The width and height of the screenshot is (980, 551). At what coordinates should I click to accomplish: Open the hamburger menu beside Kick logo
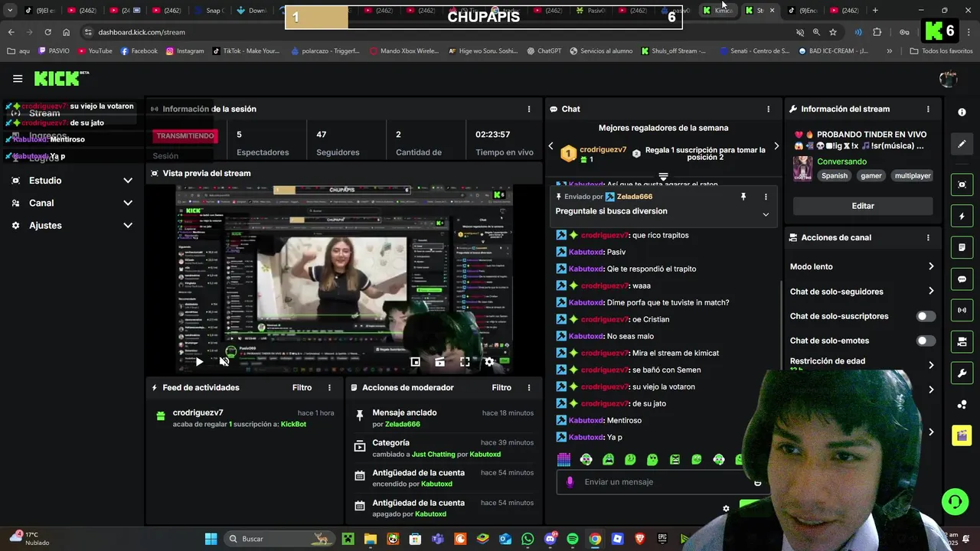point(18,79)
